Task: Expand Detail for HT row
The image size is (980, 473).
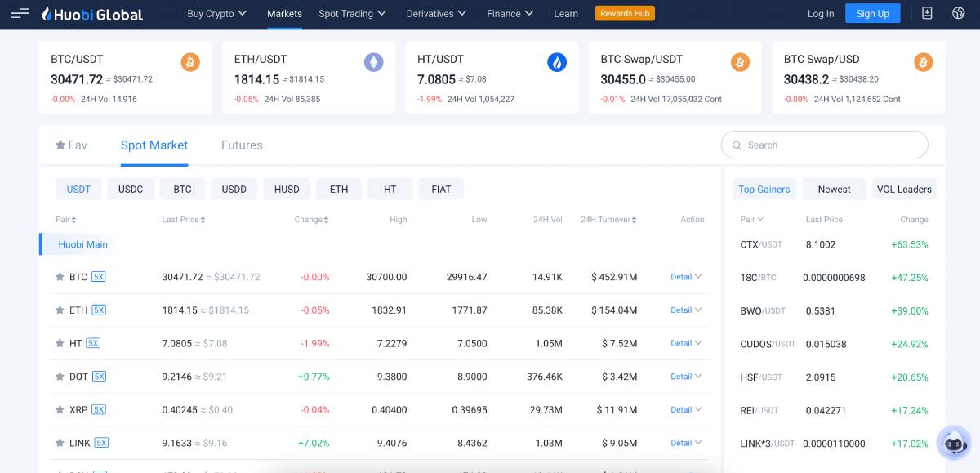Action: pyautogui.click(x=686, y=343)
